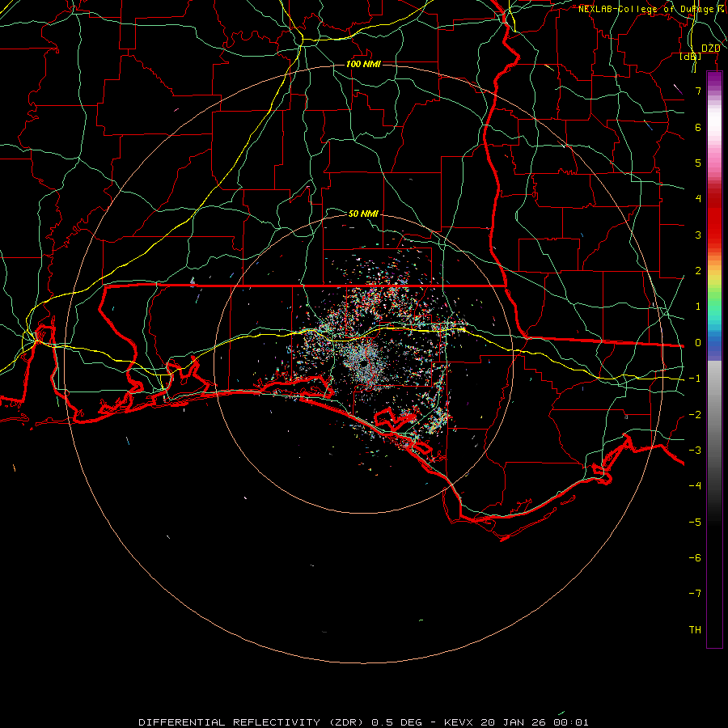Click the 1 dB scale label
The width and height of the screenshot is (728, 728).
[698, 307]
